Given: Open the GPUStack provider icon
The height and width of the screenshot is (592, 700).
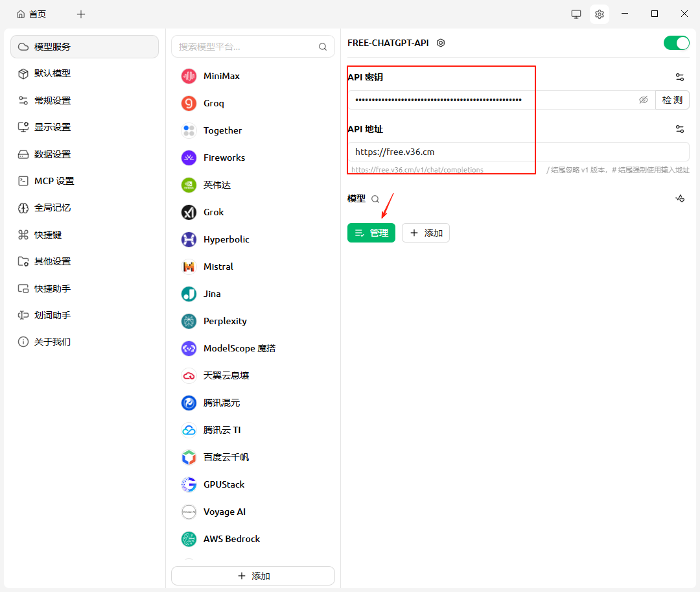Looking at the screenshot, I should 189,484.
